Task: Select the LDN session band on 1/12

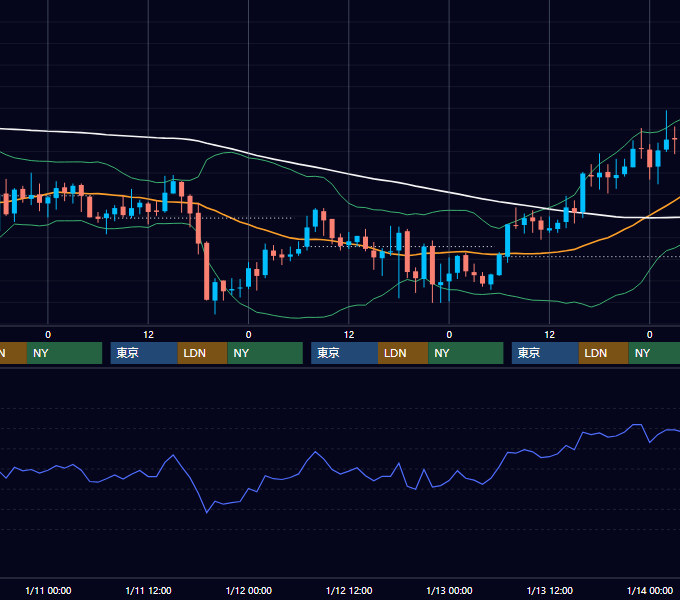Action: (x=403, y=353)
